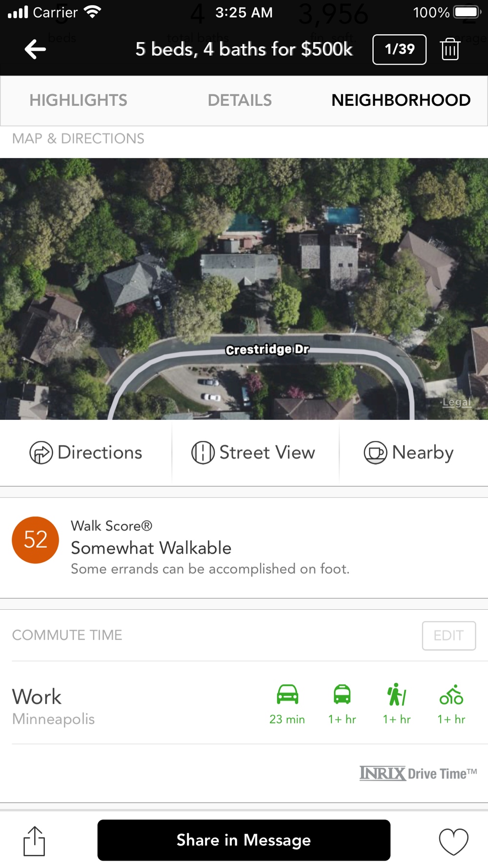The width and height of the screenshot is (488, 868).
Task: Tap the back arrow icon
Action: pos(35,49)
